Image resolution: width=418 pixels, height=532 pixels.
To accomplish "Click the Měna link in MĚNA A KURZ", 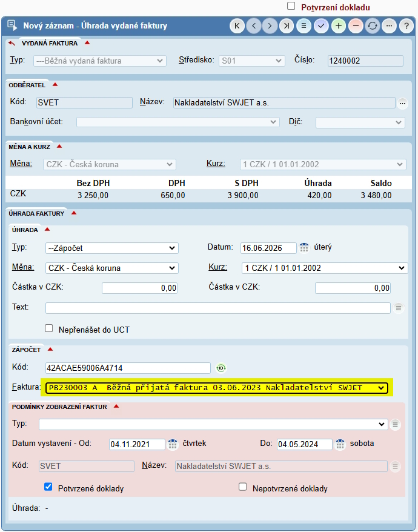I will pyautogui.click(x=21, y=164).
